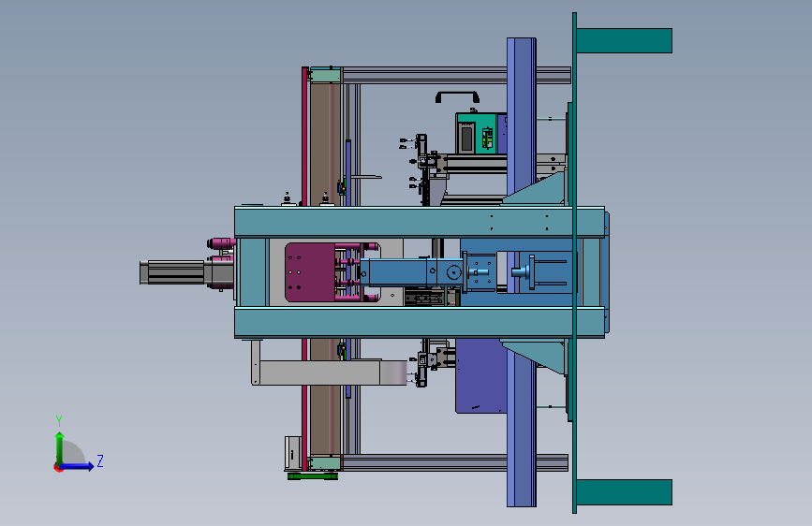The width and height of the screenshot is (812, 526).
Task: Select the green base plate at conveyor bottom
Action: (x=313, y=476)
